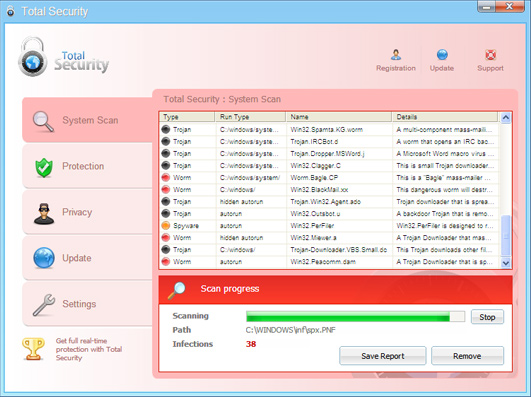Open the Settings section
Viewport: 531px width, 397px height.
point(87,304)
